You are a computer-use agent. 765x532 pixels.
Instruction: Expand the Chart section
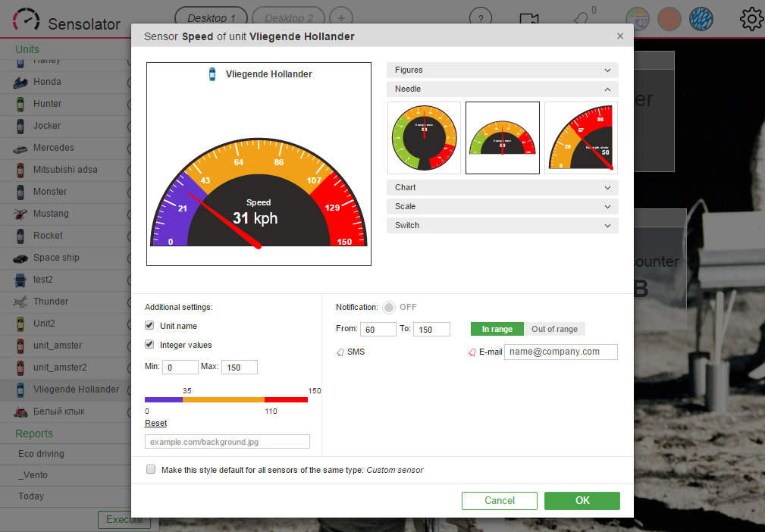(x=503, y=188)
